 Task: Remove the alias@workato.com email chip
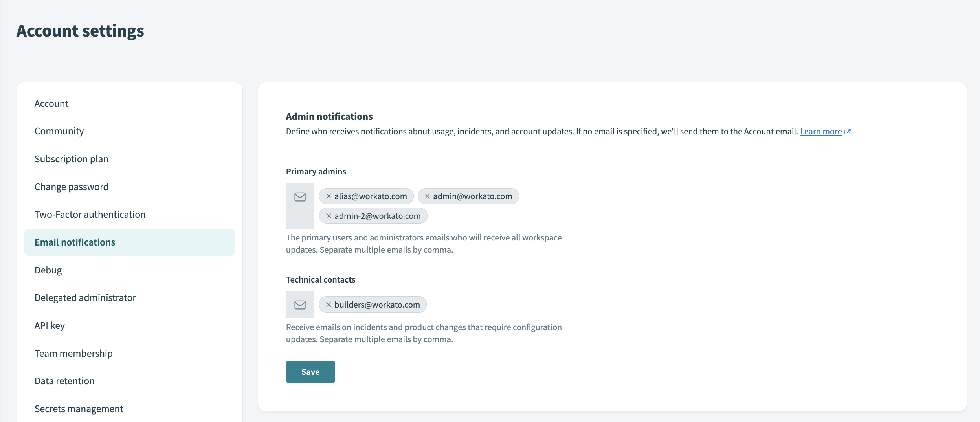[329, 196]
